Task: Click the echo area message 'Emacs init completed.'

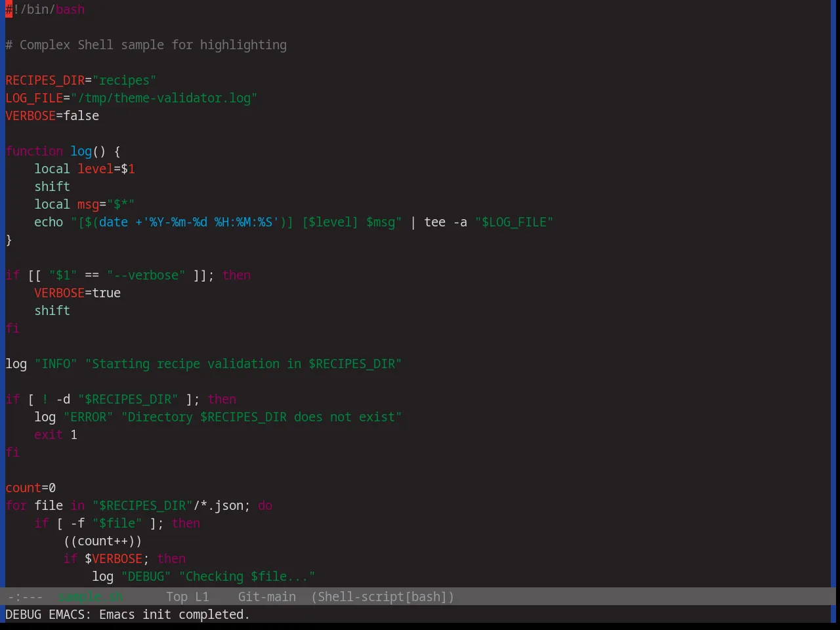Action: [175, 614]
